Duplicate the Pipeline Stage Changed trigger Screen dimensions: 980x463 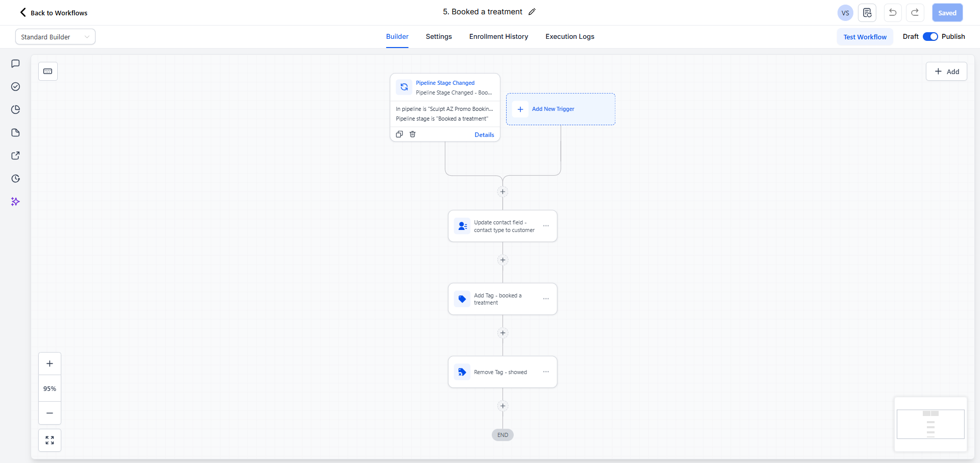399,134
